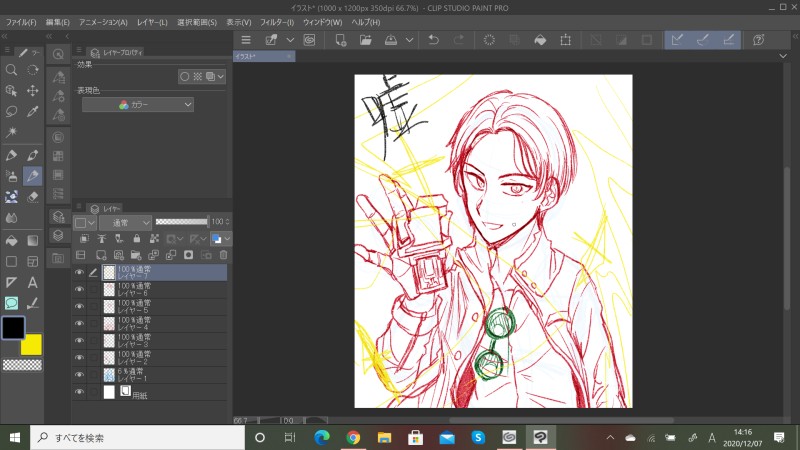Hide layer レイヤー 2 with eye icon
Image resolution: width=800 pixels, height=450 pixels.
pyautogui.click(x=79, y=358)
